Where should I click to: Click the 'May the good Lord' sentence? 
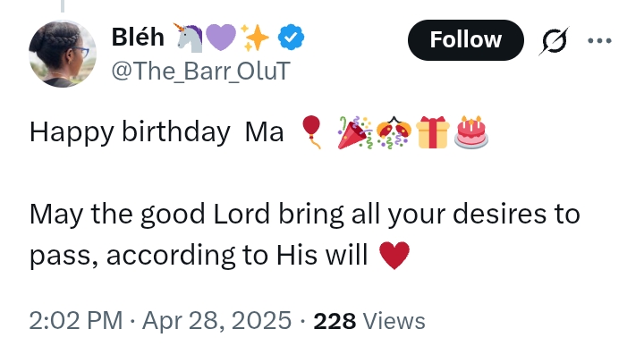point(304,234)
